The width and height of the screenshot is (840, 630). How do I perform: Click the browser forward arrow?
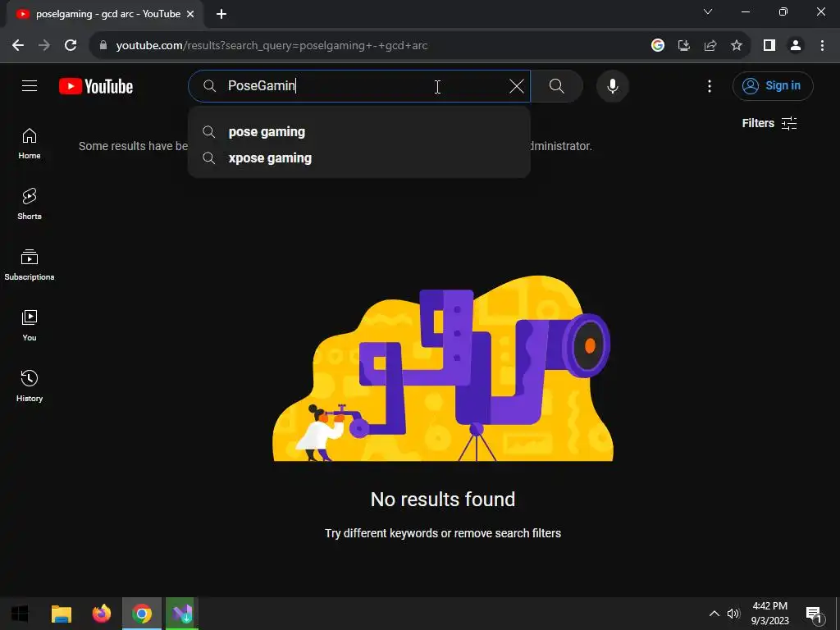point(44,46)
